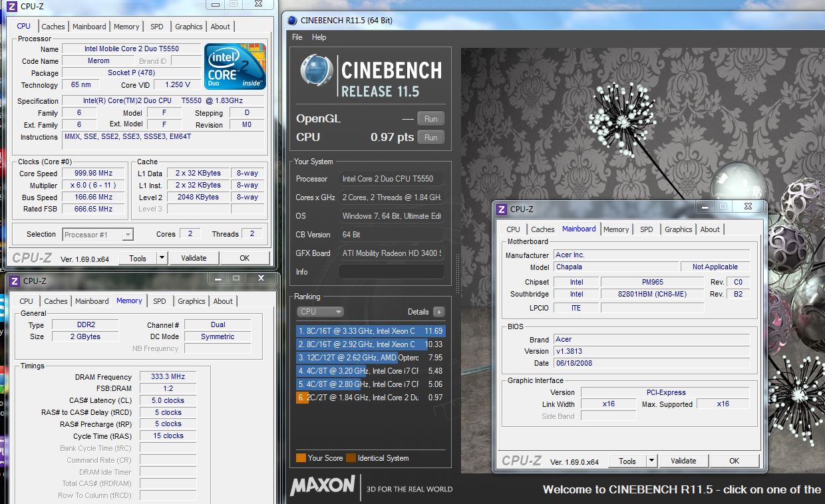Click the DRAM Frequency value 333.3 MHz
The width and height of the screenshot is (825, 504).
[168, 376]
